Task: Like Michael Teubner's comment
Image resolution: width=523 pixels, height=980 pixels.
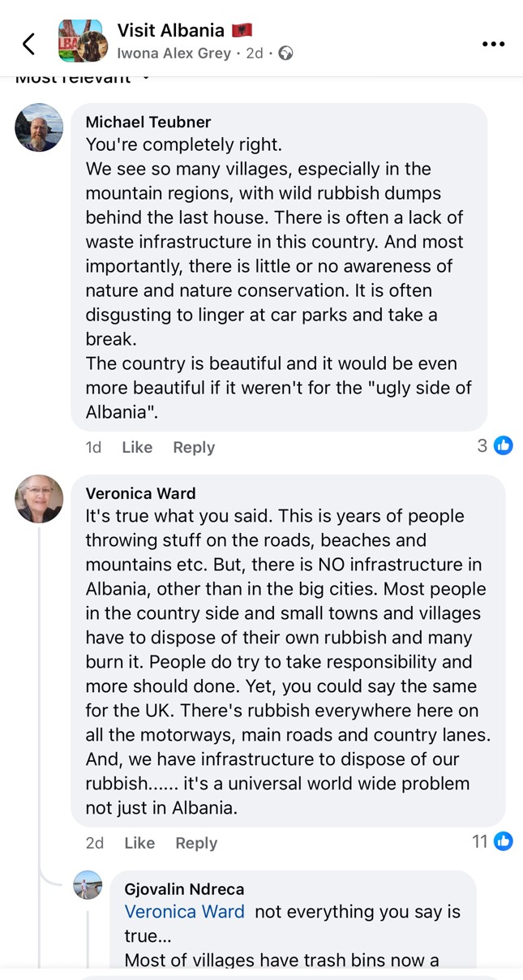Action: pos(137,447)
